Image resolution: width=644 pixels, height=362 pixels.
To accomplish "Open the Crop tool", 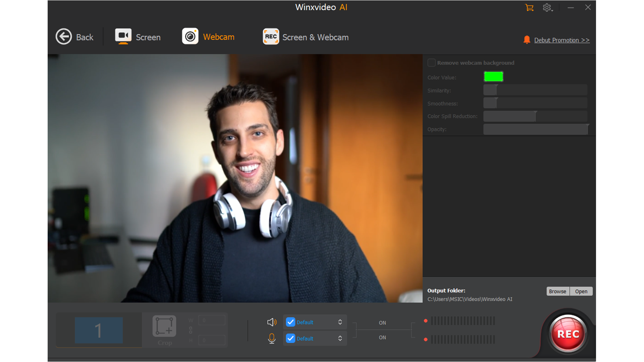I will [165, 326].
